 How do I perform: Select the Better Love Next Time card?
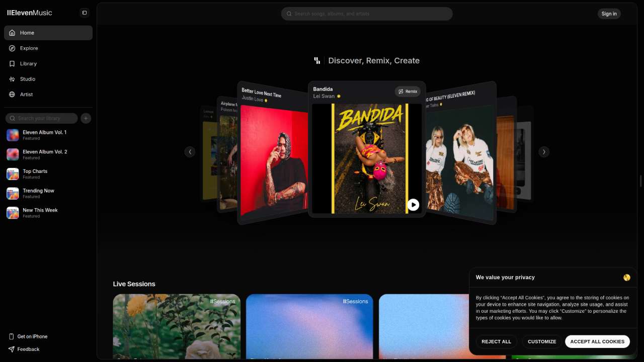(273, 153)
